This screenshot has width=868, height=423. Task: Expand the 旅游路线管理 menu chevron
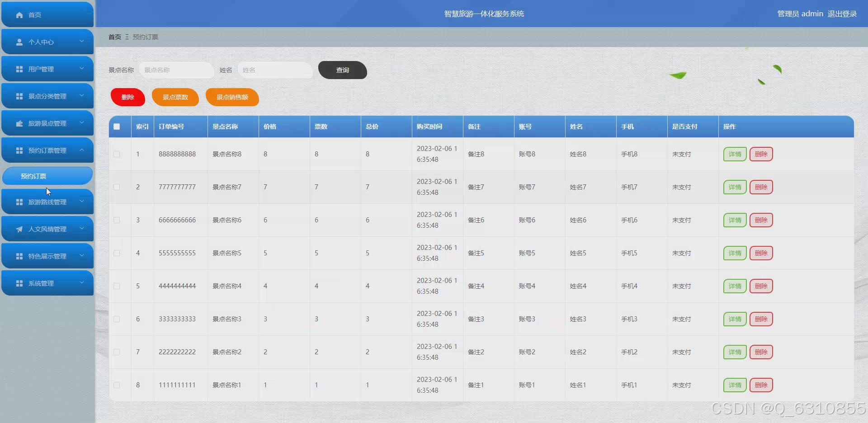[82, 201]
